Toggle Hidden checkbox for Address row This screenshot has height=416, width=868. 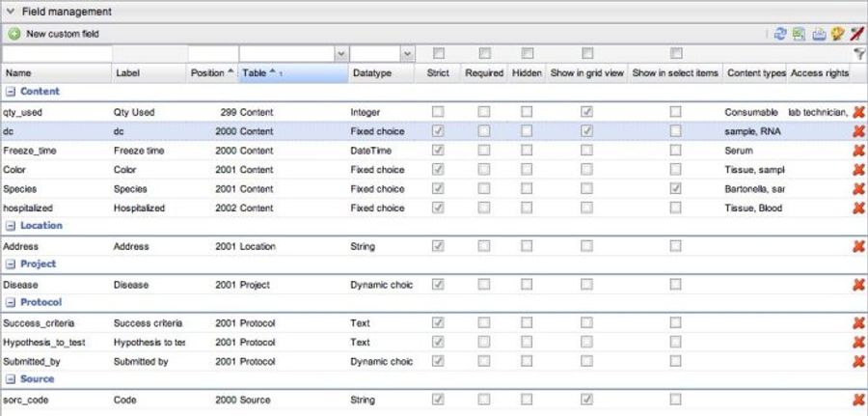tap(527, 246)
